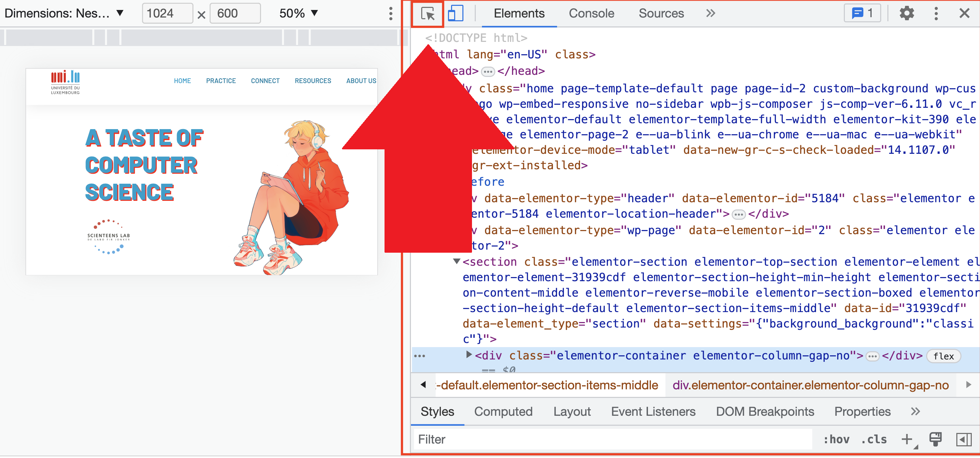Click the media query breakpoint bar
The image size is (980, 458).
tap(202, 37)
